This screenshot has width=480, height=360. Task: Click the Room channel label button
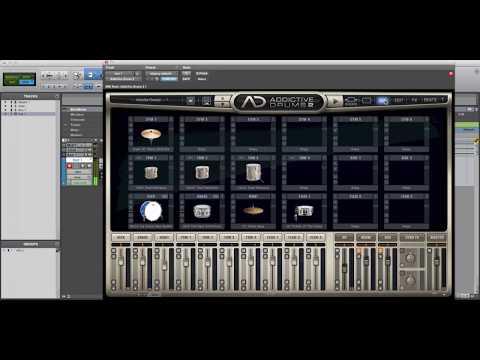tap(366, 237)
